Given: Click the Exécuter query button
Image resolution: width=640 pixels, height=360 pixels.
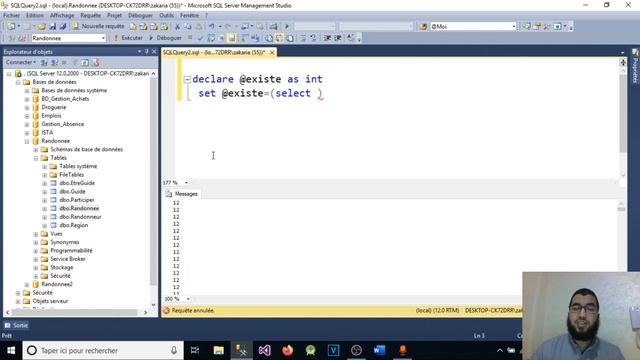Looking at the screenshot, I should 128,38.
